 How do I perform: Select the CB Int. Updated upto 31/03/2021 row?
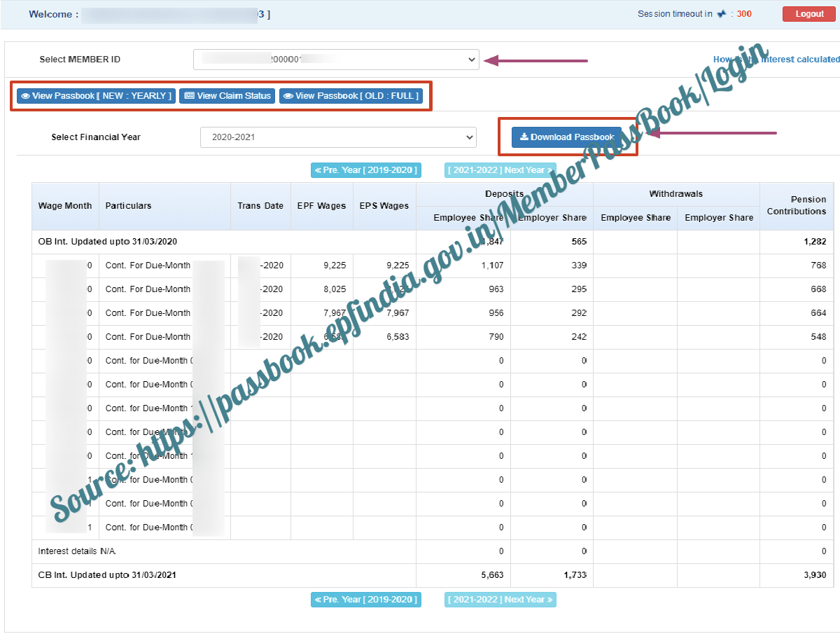click(107, 575)
